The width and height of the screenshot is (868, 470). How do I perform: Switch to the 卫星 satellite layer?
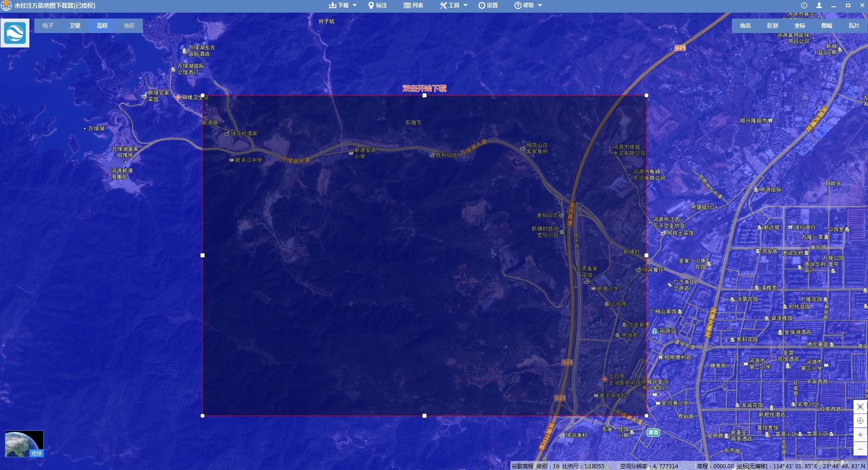tap(75, 26)
